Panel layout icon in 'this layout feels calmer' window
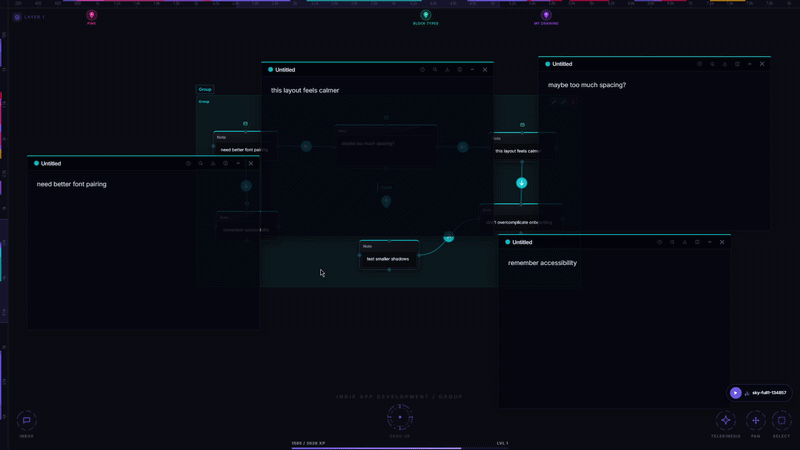 pos(460,70)
